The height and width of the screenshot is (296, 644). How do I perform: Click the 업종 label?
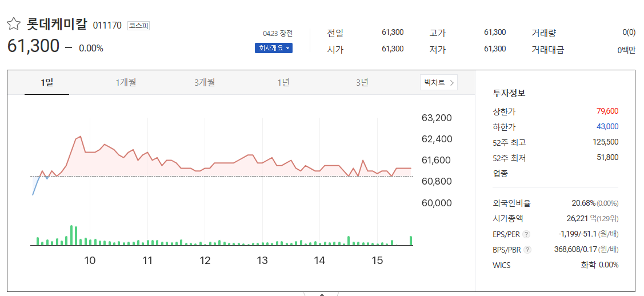[x=500, y=173]
